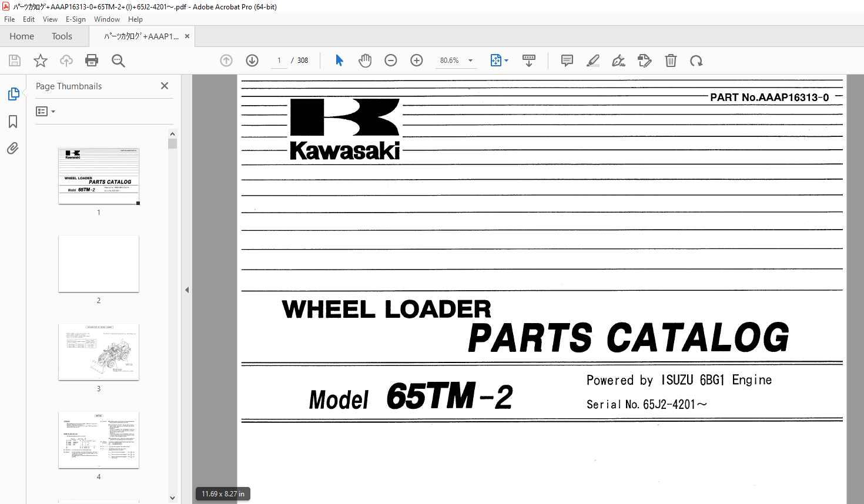Expand the fit page options dropdown
Screen dimensions: 864x504
point(506,61)
